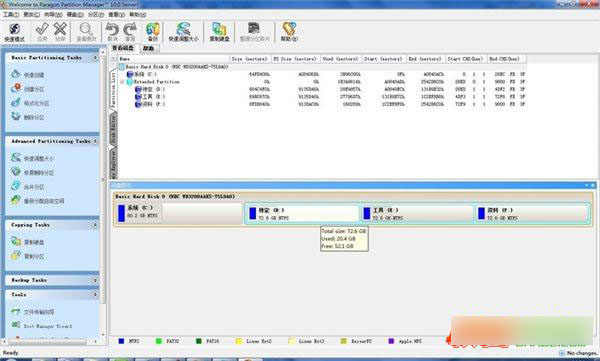600x361 pixels.
Task: Click the left panel vertical scrollbar
Action: pos(103,192)
